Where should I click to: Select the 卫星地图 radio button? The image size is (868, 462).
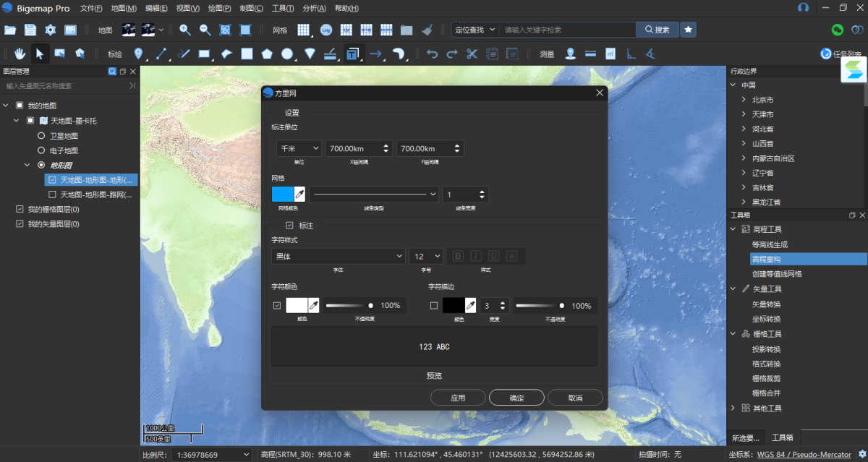(41, 136)
